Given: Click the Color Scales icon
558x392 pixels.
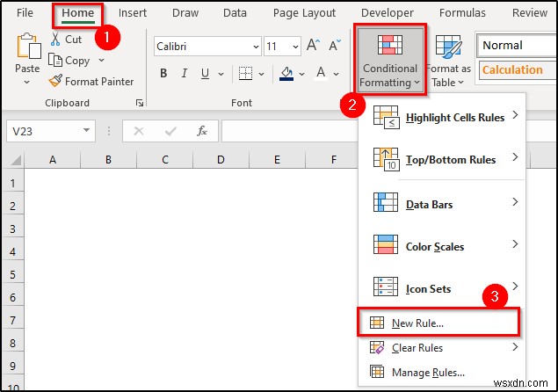Looking at the screenshot, I should [x=386, y=243].
